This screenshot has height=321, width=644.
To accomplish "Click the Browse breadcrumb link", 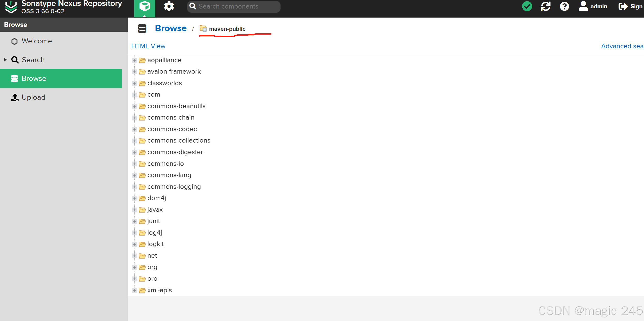I will coord(171,28).
